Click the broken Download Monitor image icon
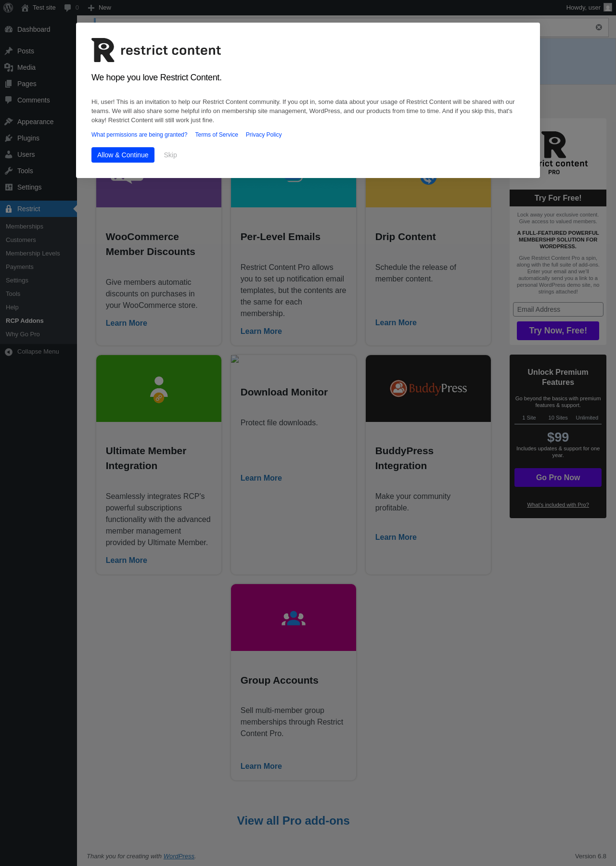This screenshot has height=866, width=616. click(x=235, y=359)
